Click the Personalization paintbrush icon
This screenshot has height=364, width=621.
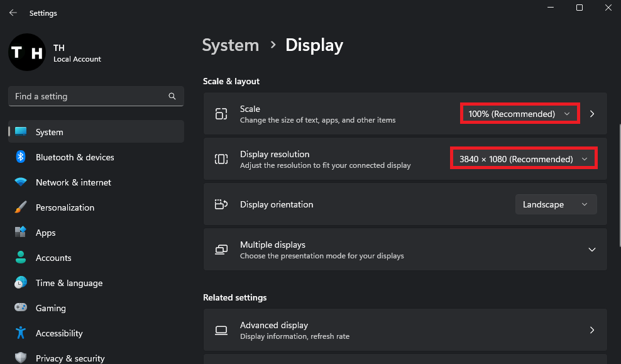21,207
